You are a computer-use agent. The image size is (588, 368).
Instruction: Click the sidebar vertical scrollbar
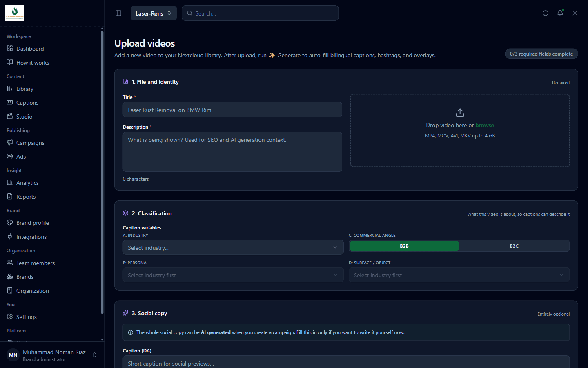(102, 173)
